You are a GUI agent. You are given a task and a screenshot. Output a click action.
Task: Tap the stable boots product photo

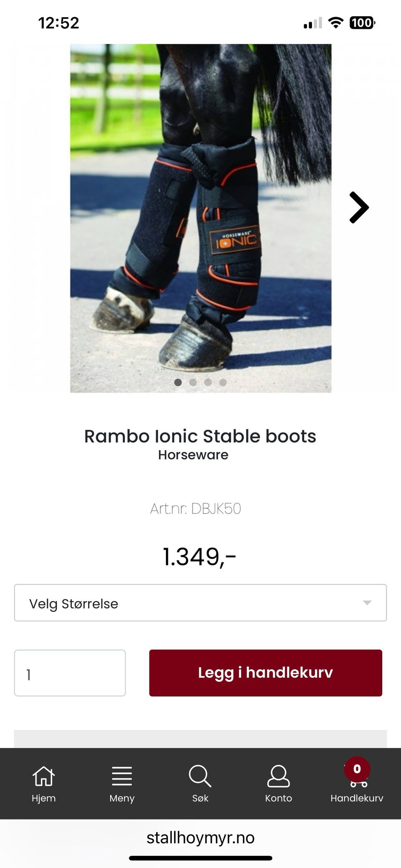[x=200, y=218]
